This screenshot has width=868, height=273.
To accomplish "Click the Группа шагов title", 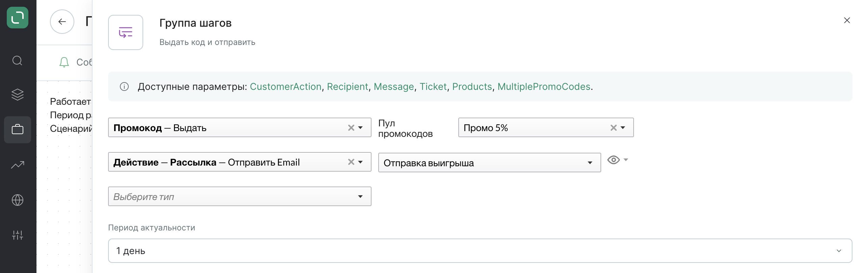I will coord(196,23).
